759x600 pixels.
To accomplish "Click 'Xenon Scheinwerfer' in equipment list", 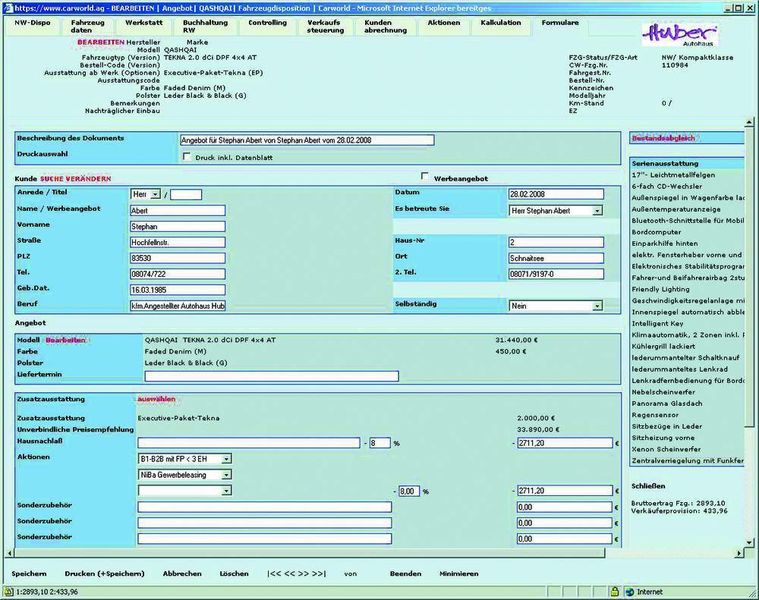I will pyautogui.click(x=666, y=450).
